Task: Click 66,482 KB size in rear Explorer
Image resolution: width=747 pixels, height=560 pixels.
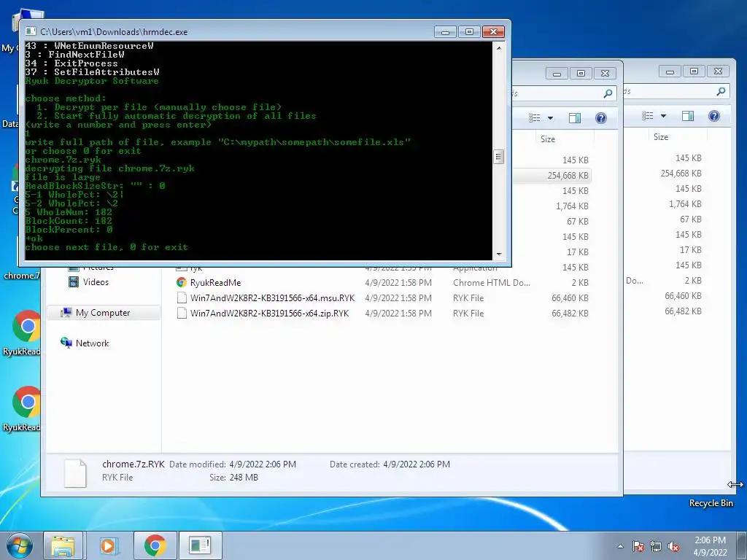Action: coord(683,311)
